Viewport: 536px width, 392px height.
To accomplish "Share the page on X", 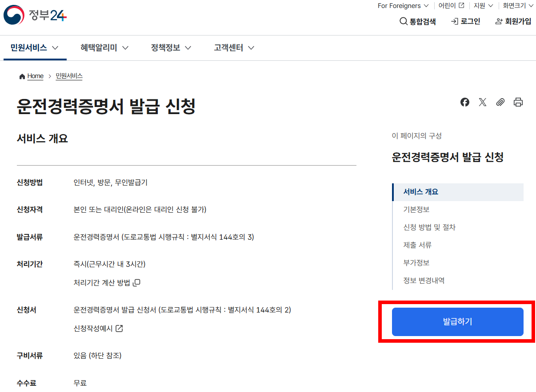I will click(483, 102).
